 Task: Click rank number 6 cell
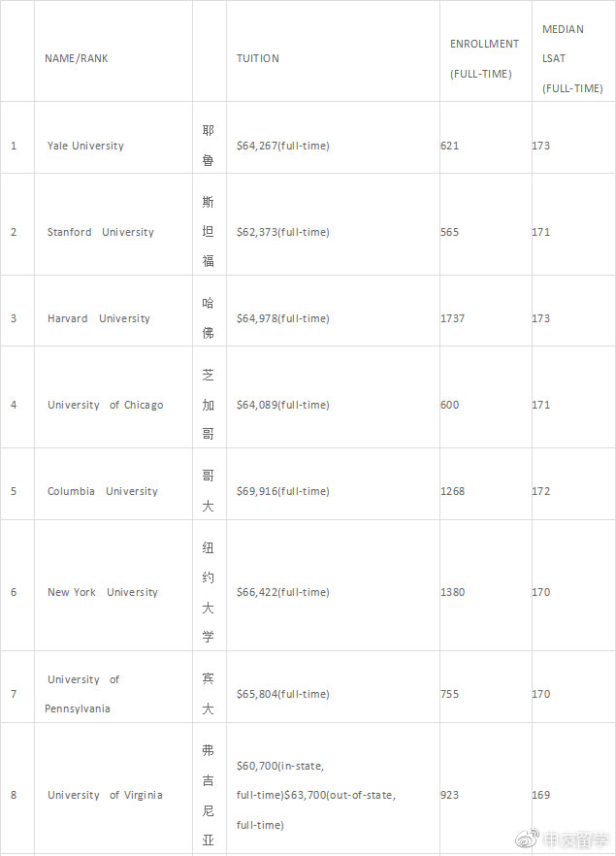click(17, 585)
